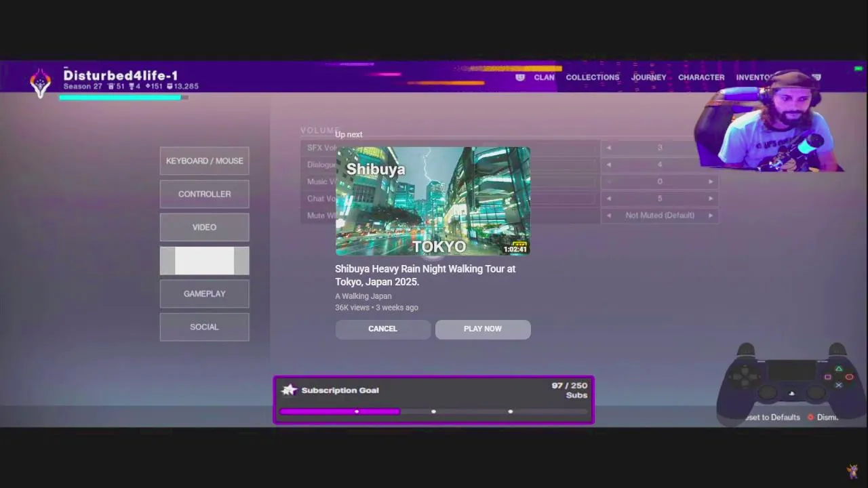Decrease Music Volume with left arrow

tap(609, 182)
